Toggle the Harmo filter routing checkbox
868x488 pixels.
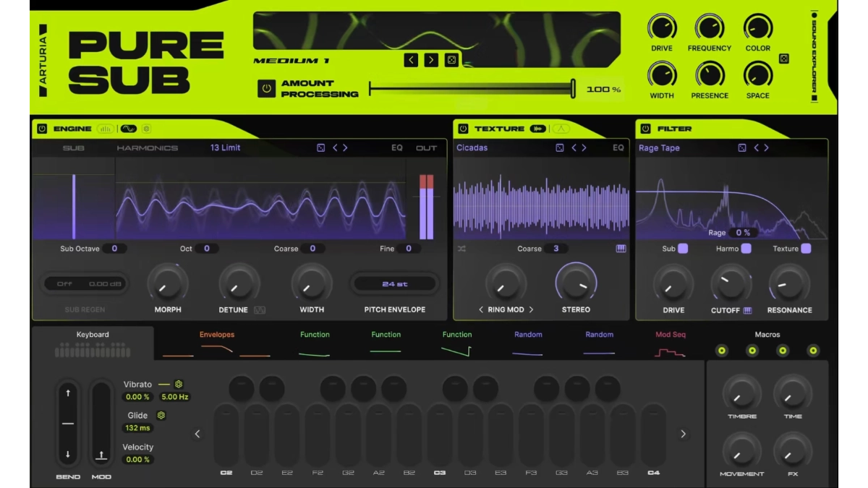pos(746,249)
